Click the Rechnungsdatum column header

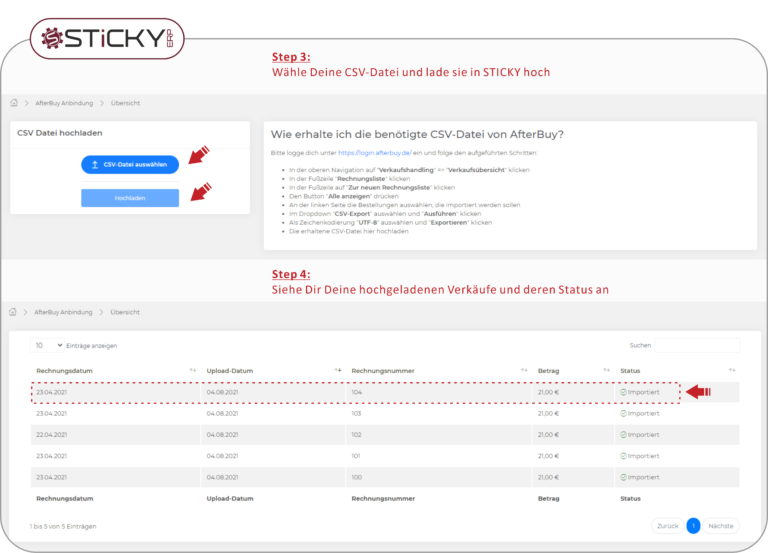point(64,371)
